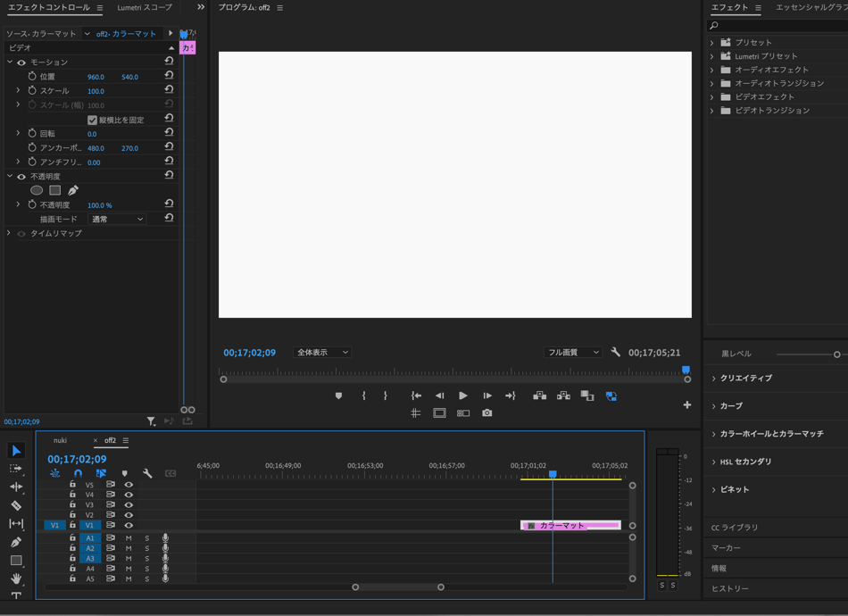Click the Add Marker icon in Program monitor
The image size is (848, 616).
(x=338, y=395)
